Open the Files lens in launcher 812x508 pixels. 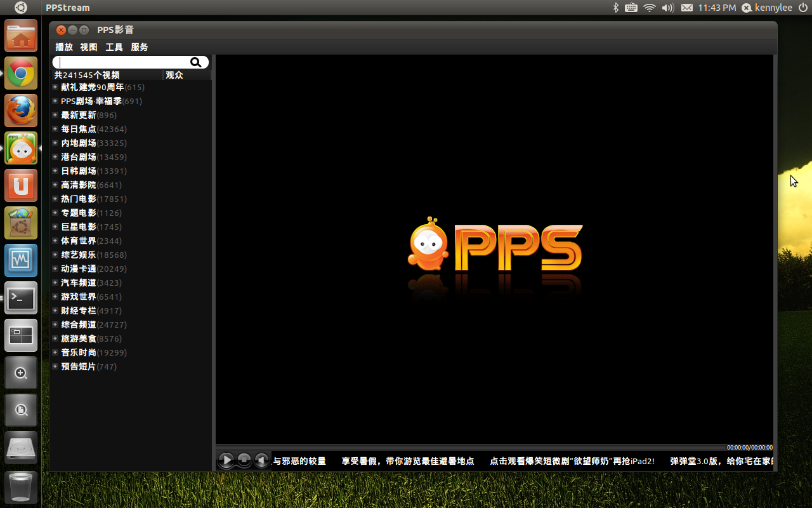click(21, 410)
